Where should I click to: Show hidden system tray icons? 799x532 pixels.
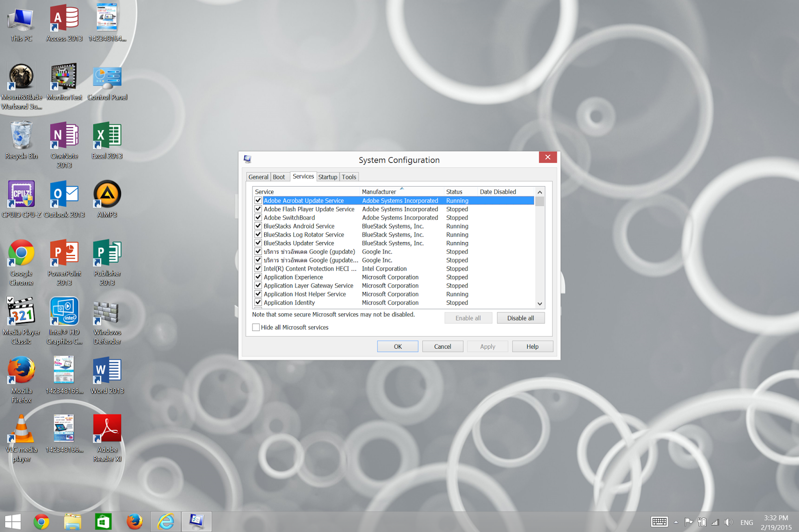[x=676, y=522]
